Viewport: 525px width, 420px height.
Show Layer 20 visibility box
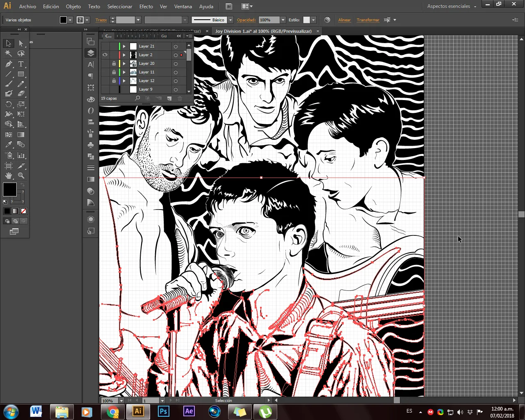pyautogui.click(x=105, y=64)
